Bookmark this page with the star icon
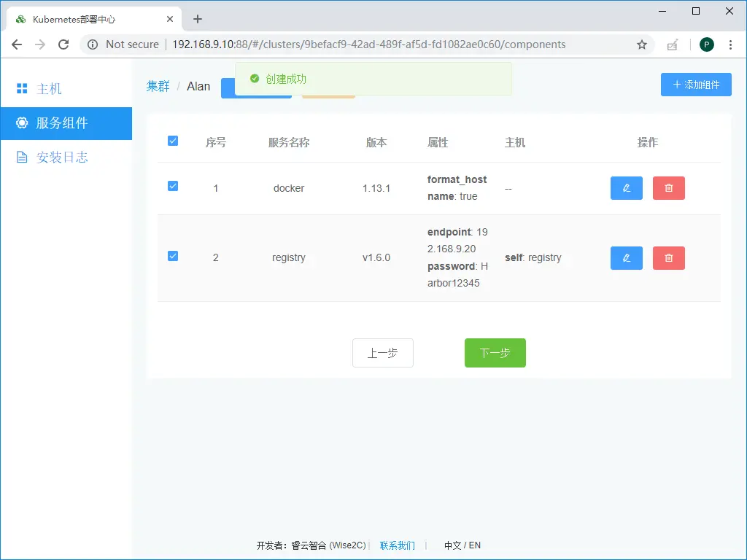Viewport: 747px width, 560px height. [x=642, y=44]
